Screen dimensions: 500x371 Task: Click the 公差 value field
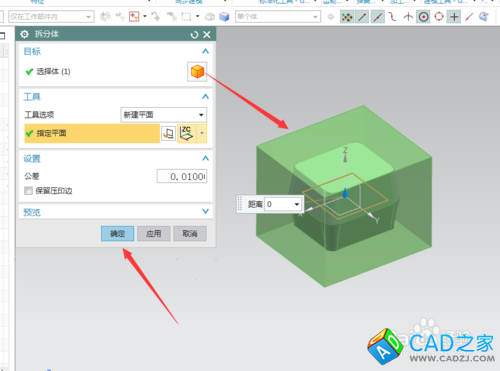click(x=182, y=176)
